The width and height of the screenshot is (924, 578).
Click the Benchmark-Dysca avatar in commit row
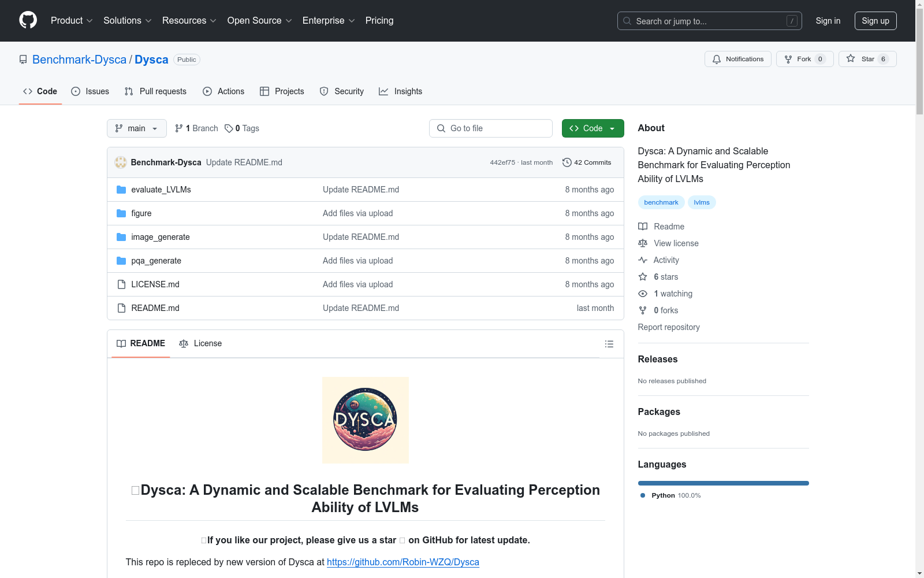(x=121, y=162)
